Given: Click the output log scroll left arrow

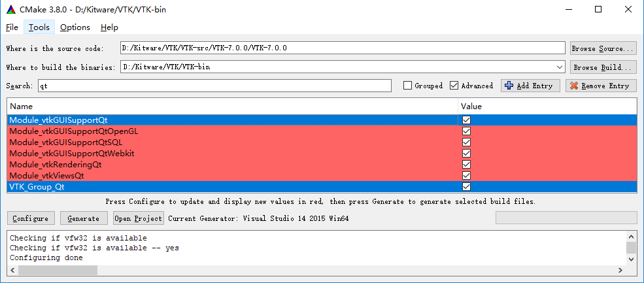Looking at the screenshot, I should [12, 270].
